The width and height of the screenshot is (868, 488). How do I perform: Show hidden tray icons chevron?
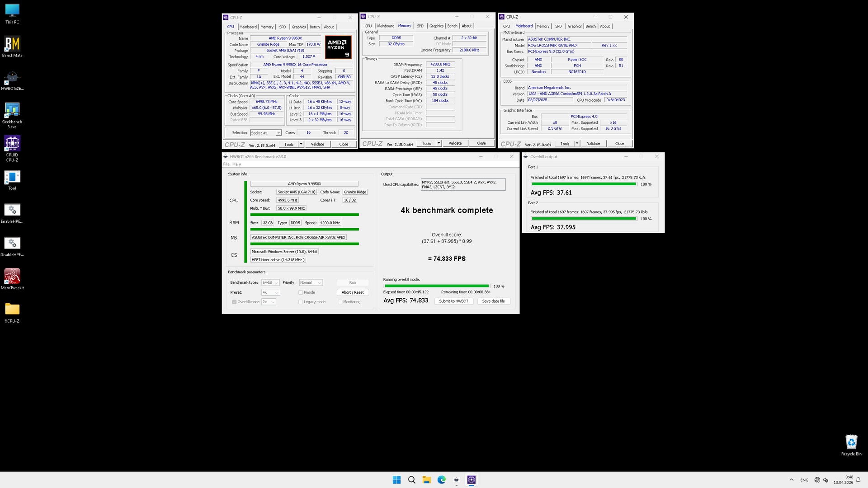[791, 480]
